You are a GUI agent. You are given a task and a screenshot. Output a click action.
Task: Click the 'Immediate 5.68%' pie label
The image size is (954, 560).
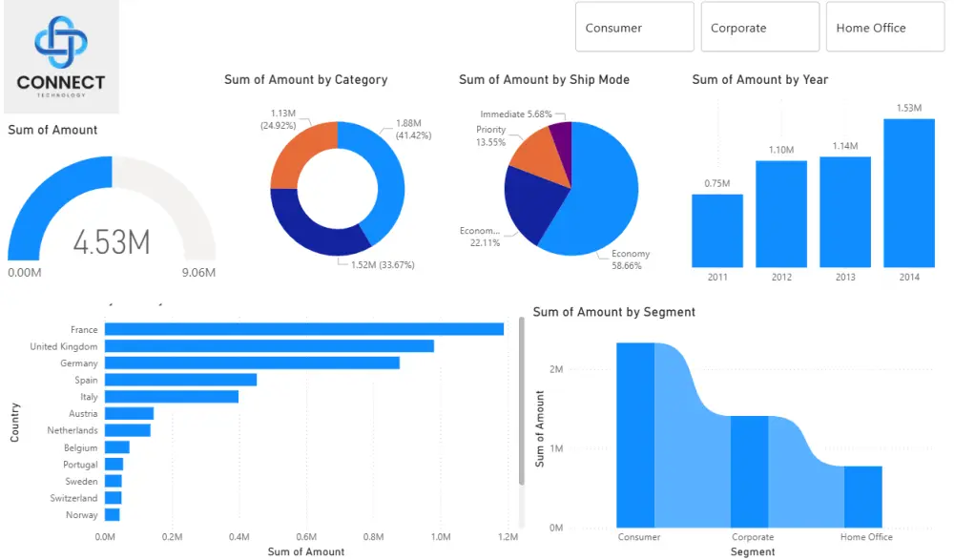516,114
